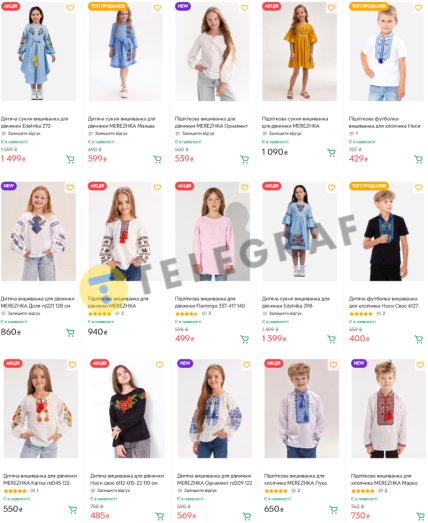Add the 400 black boy's t-shirt to cart
Image resolution: width=428 pixels, height=523 pixels.
(x=418, y=340)
